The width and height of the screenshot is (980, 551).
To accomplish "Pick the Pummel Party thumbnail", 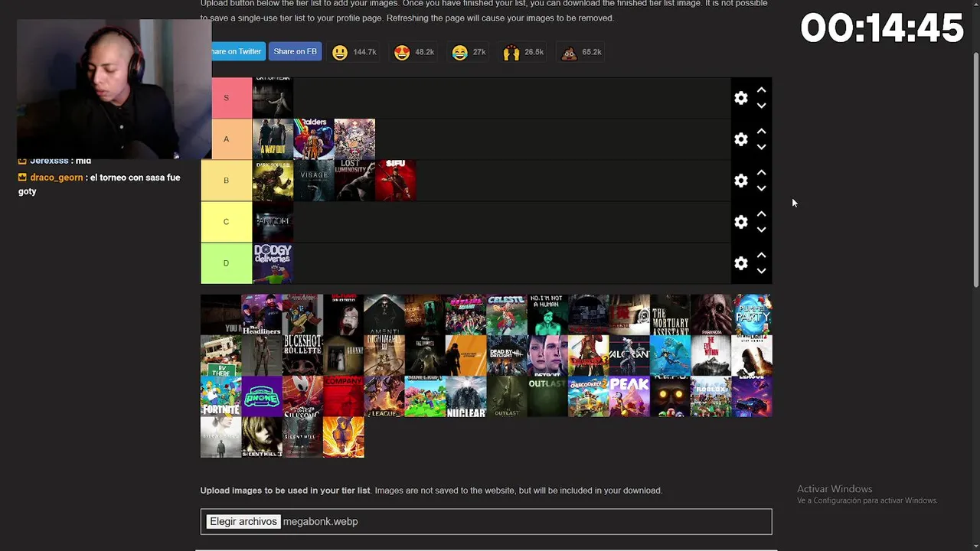I will coord(752,315).
